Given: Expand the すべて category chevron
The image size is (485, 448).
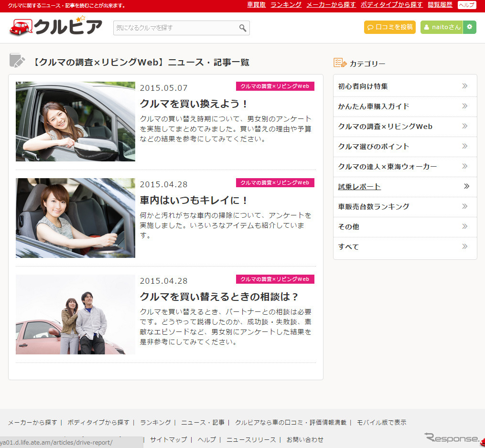Looking at the screenshot, I should coord(464,246).
